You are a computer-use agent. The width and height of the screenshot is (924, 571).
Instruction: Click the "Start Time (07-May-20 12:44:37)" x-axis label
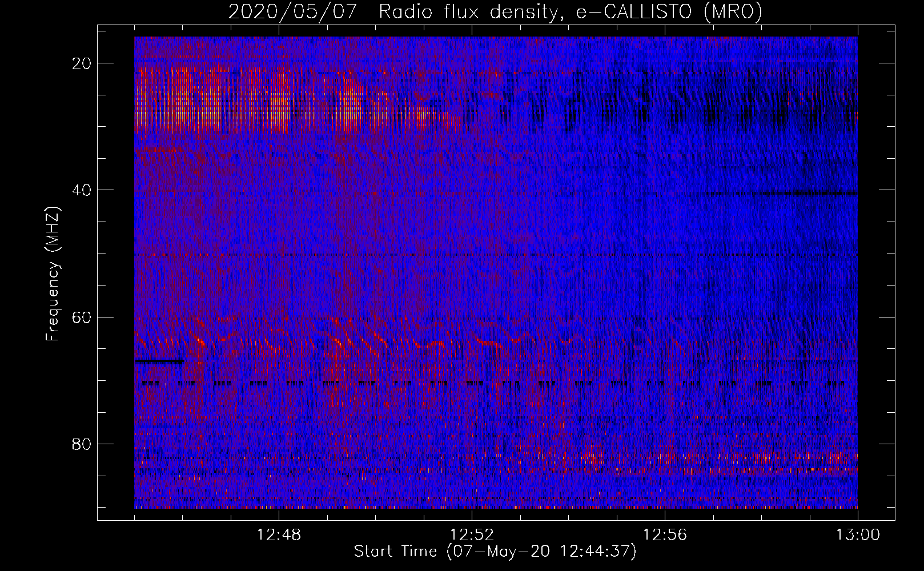[x=495, y=552]
